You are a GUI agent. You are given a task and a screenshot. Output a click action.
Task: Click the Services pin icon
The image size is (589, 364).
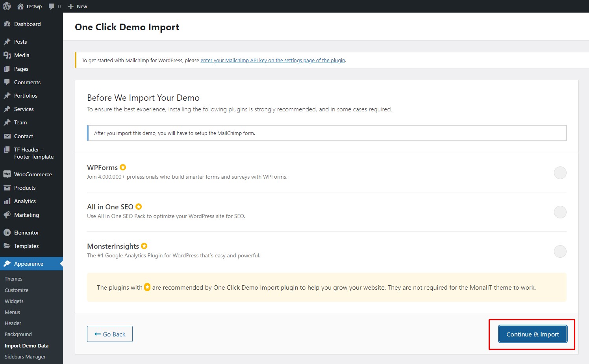tap(7, 109)
